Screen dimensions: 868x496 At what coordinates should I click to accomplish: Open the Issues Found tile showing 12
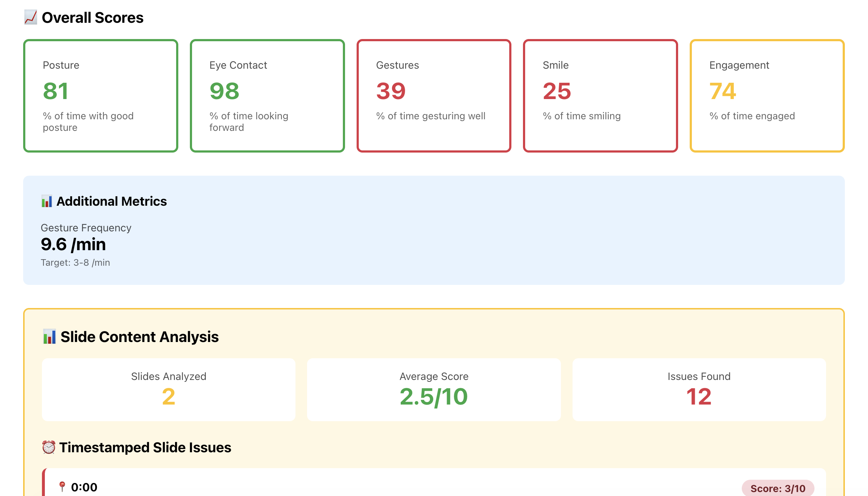click(699, 389)
